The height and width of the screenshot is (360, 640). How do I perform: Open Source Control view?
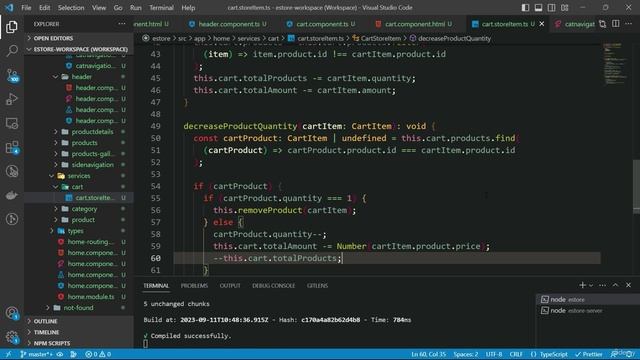12,76
